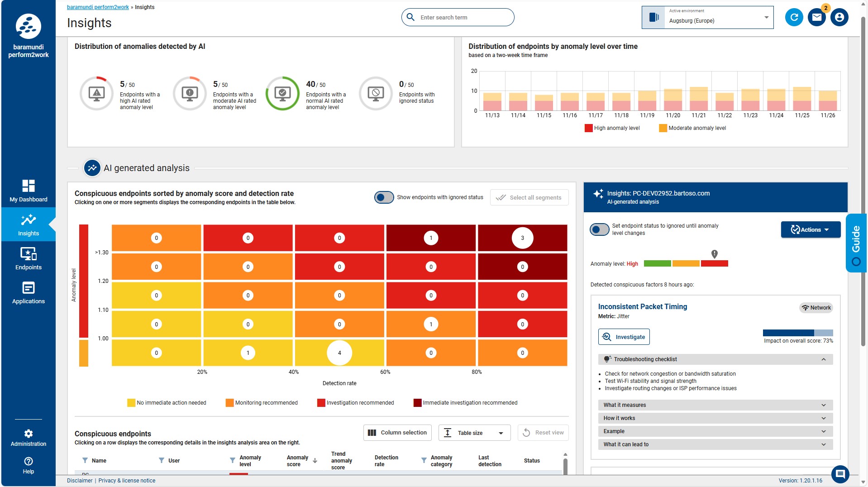Click the Name column filter icon
Viewport: 868px width, 487px height.
[x=85, y=460]
